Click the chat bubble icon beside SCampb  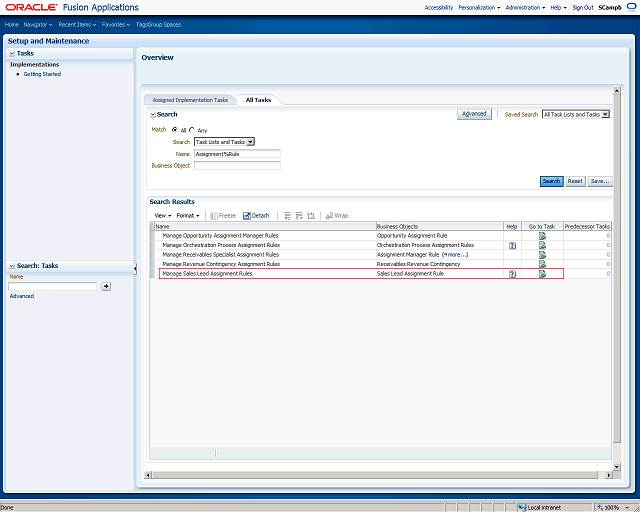point(631,7)
